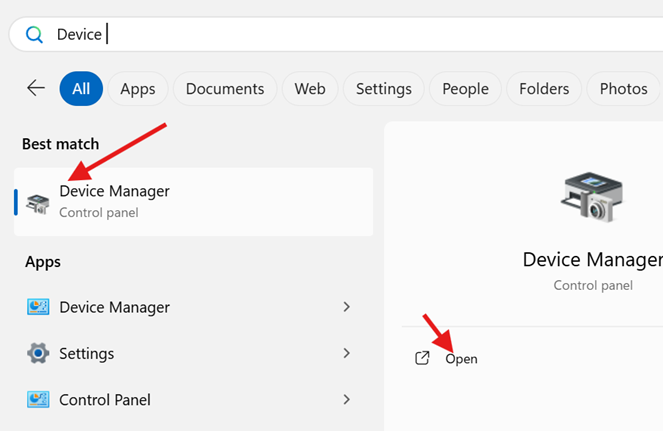Click the magnifier icon in the search box
663x431 pixels.
point(34,35)
